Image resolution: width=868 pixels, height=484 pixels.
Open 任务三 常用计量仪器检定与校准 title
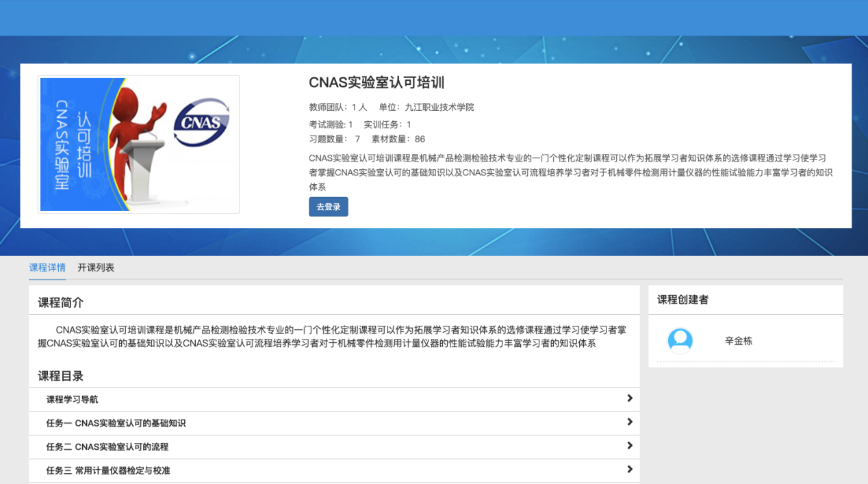pos(108,471)
